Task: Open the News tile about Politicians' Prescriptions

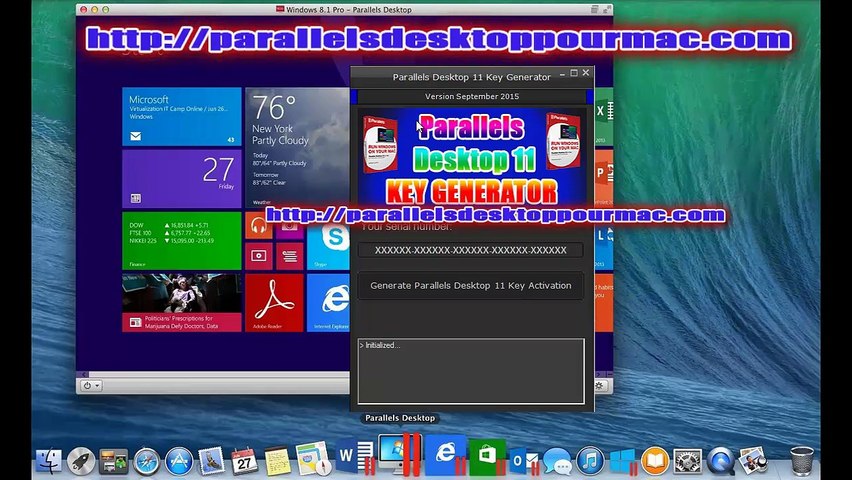Action: [x=181, y=303]
